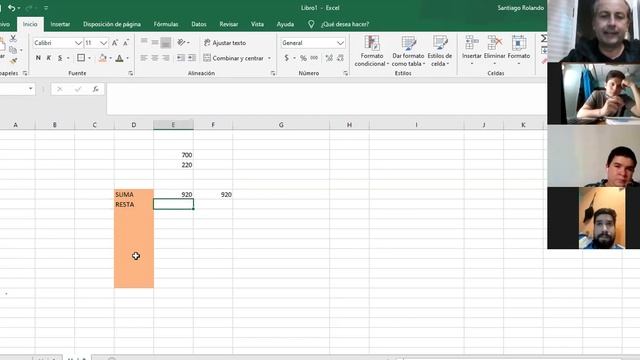Click the decrease indent icon
The height and width of the screenshot is (360, 640).
[180, 58]
